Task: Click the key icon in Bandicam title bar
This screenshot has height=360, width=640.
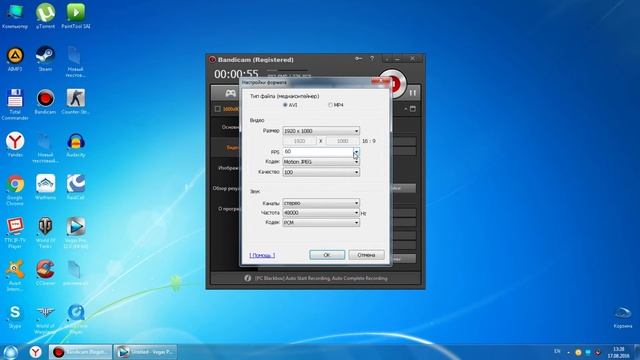Action: point(358,59)
